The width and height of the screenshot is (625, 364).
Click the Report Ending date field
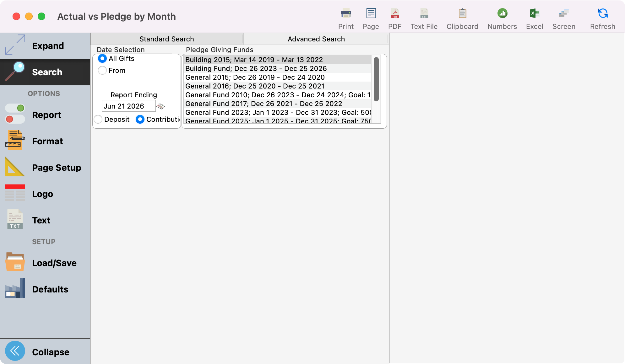point(128,106)
